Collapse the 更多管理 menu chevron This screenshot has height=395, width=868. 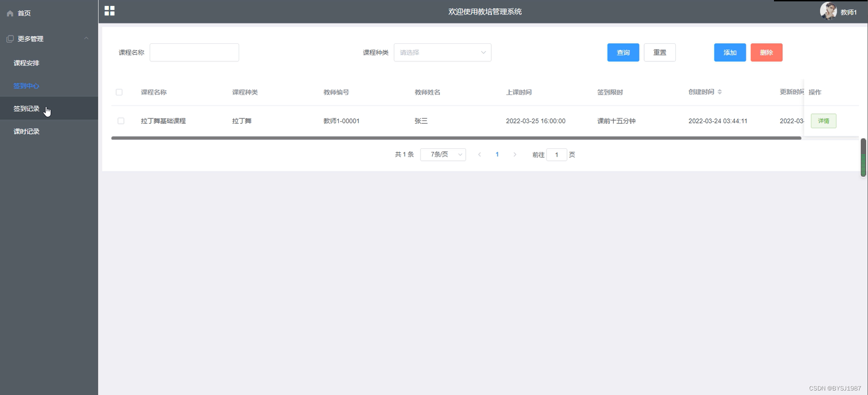(x=86, y=38)
